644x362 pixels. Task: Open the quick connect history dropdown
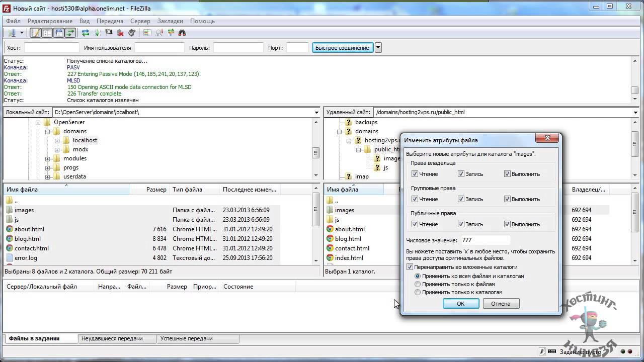[x=378, y=48]
